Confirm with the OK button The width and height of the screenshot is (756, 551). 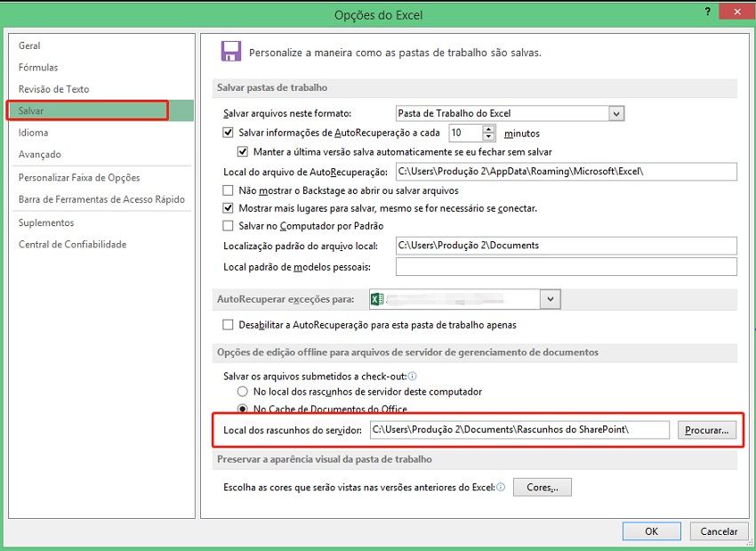[x=651, y=531]
